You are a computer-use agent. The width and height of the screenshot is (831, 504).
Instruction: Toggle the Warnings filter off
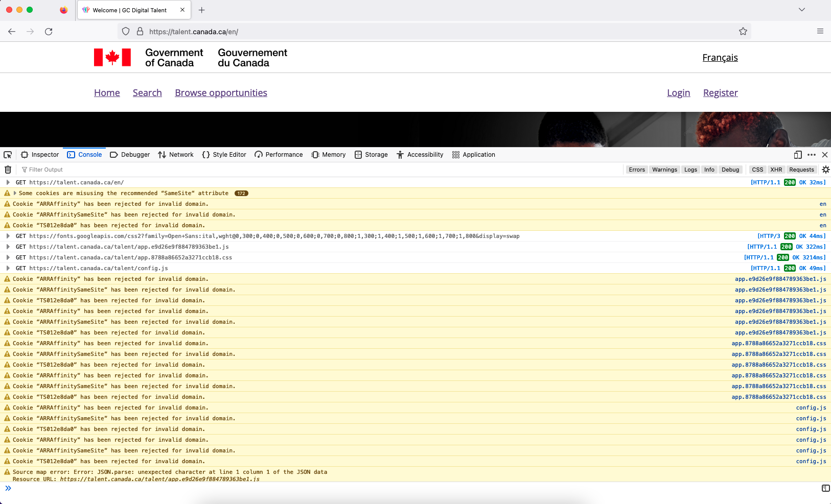coord(664,169)
